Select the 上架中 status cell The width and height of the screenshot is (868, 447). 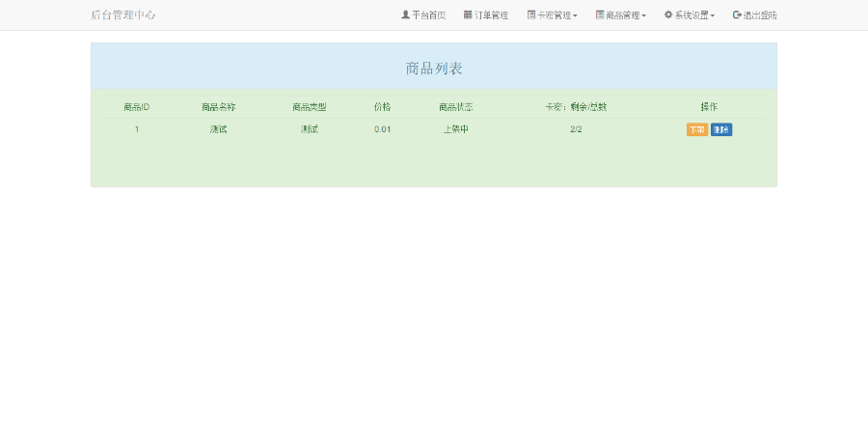pos(455,129)
